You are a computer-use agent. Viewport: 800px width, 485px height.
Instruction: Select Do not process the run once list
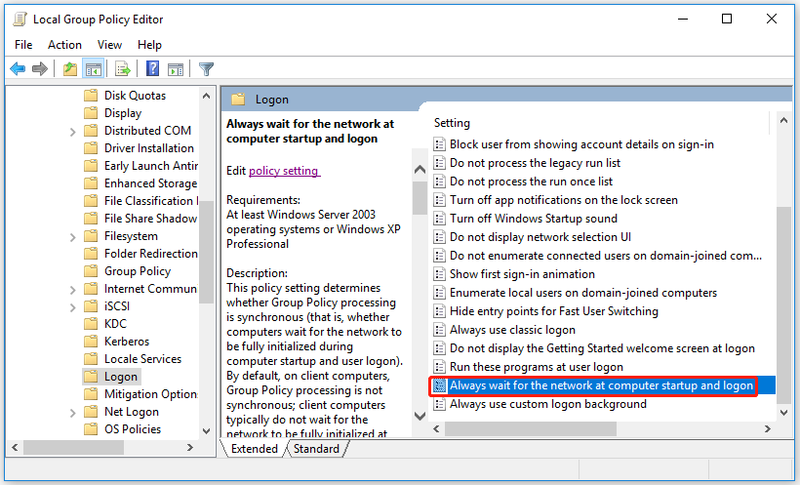point(531,182)
